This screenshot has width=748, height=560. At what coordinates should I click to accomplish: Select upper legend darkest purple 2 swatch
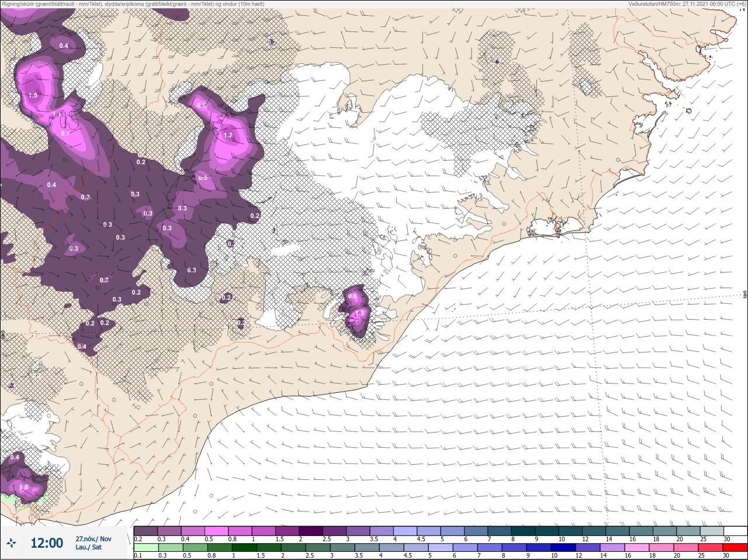311,531
